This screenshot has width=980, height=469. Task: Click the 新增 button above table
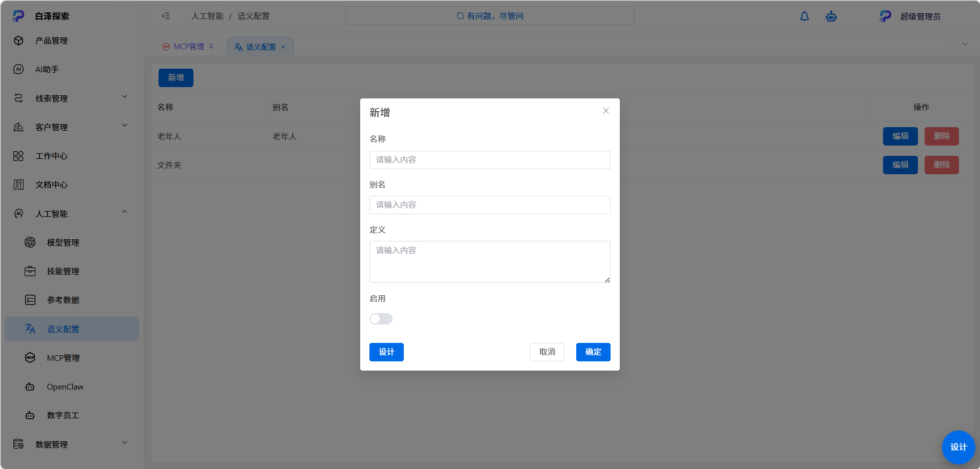click(x=176, y=78)
